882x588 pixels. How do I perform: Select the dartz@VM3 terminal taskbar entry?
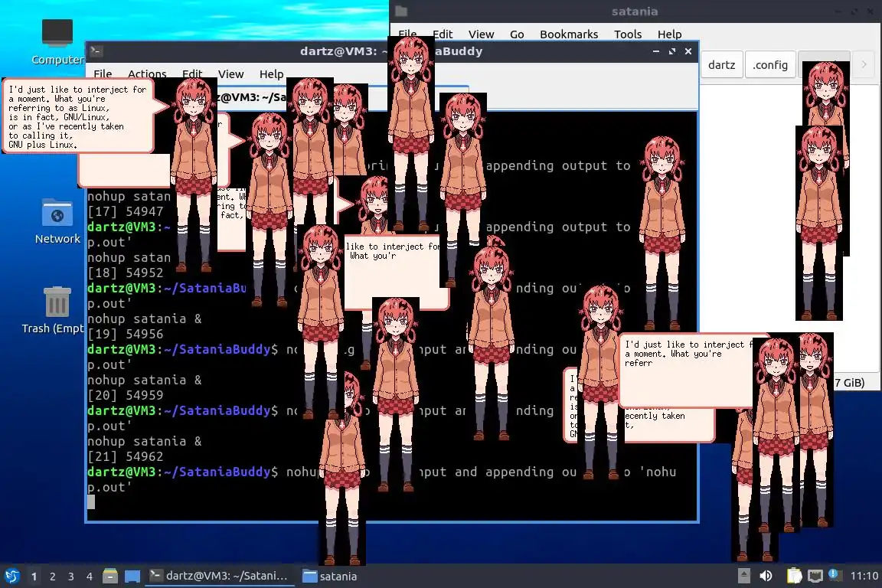pos(220,576)
